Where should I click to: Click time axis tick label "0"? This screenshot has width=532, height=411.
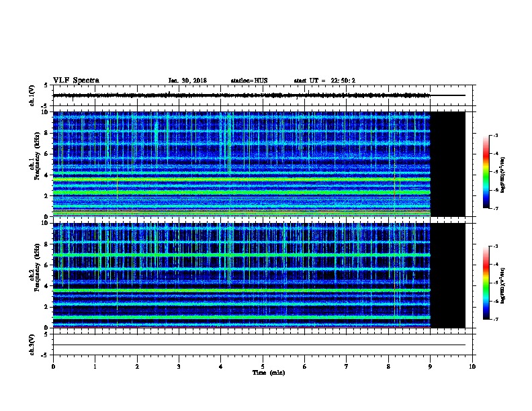53,367
